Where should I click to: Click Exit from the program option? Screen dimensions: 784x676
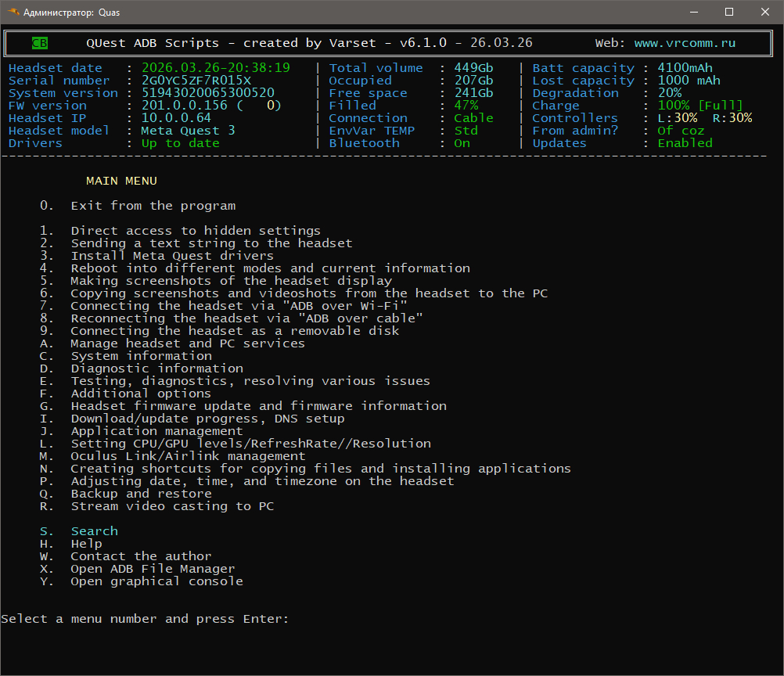(138, 206)
